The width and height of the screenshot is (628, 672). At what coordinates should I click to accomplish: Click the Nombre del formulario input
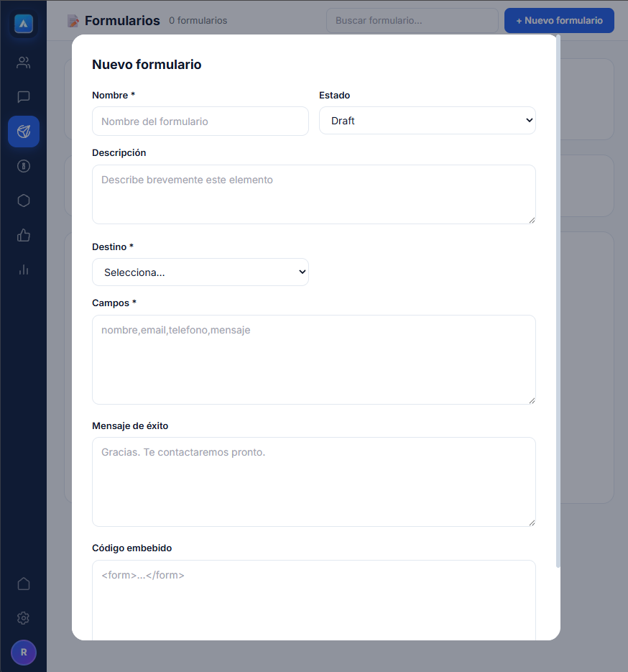[200, 121]
